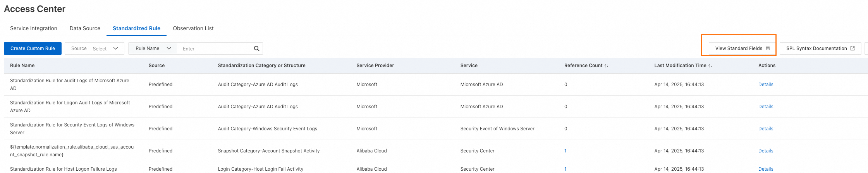The width and height of the screenshot is (868, 173).
Task: Click the Access Center page title
Action: pyautogui.click(x=35, y=9)
